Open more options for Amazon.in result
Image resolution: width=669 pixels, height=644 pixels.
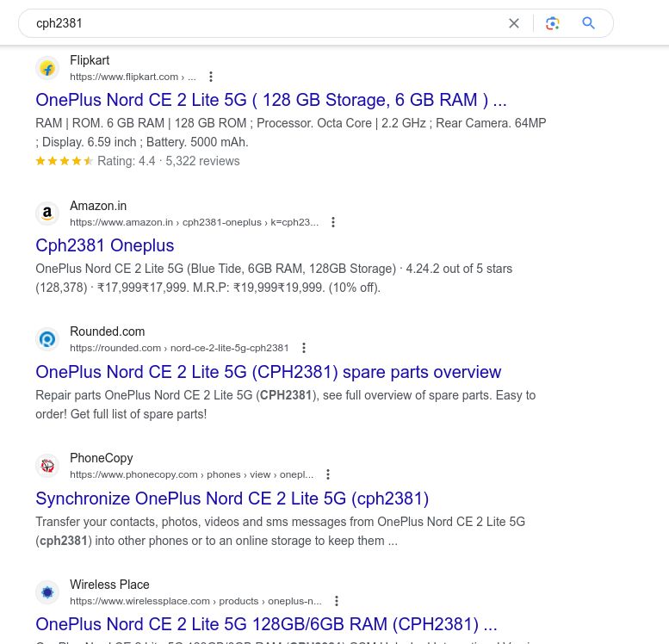(333, 222)
